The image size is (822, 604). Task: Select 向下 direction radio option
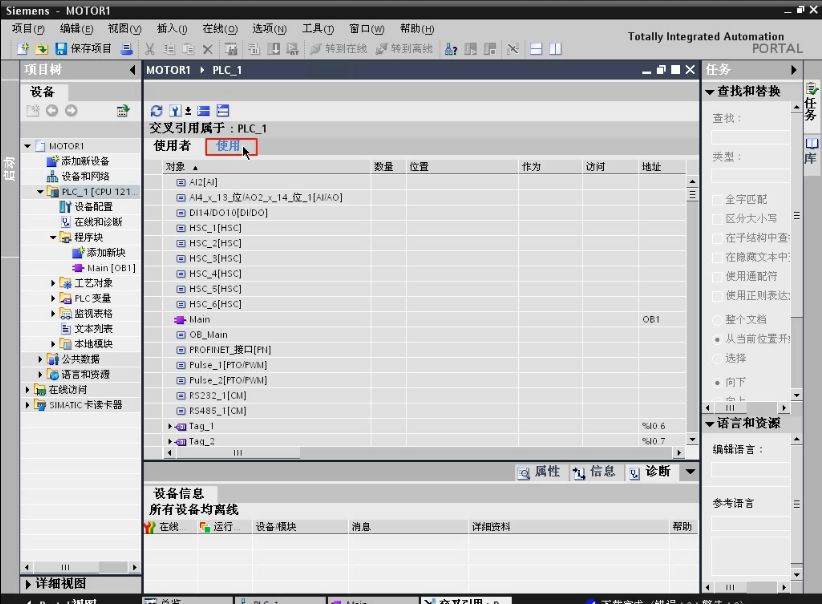(x=717, y=383)
